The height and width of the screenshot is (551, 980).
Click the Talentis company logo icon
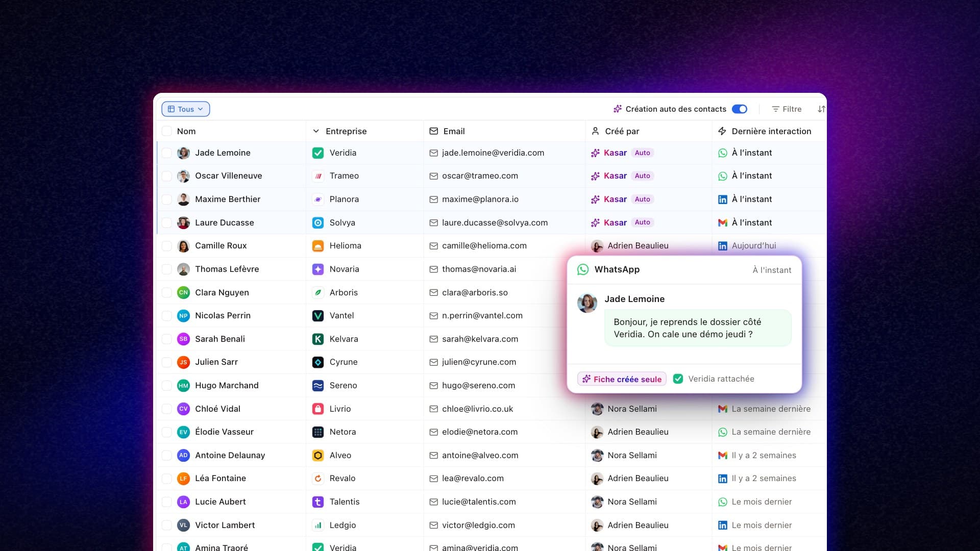pyautogui.click(x=318, y=502)
